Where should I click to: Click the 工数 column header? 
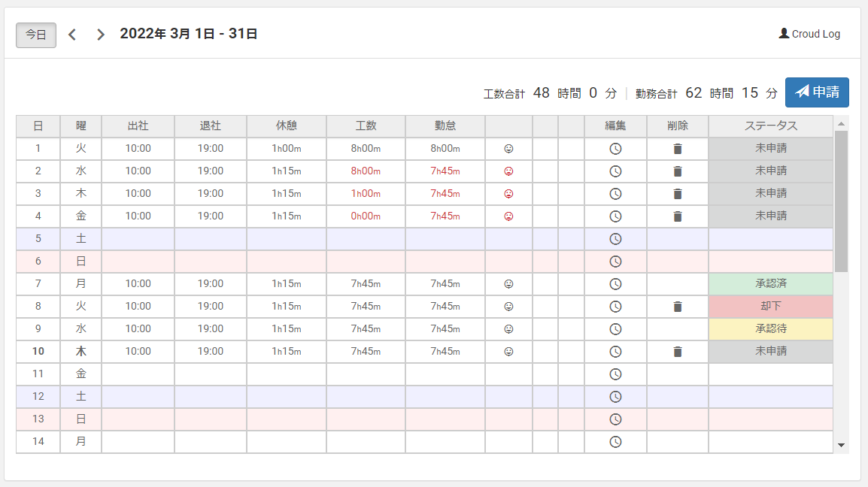click(366, 126)
